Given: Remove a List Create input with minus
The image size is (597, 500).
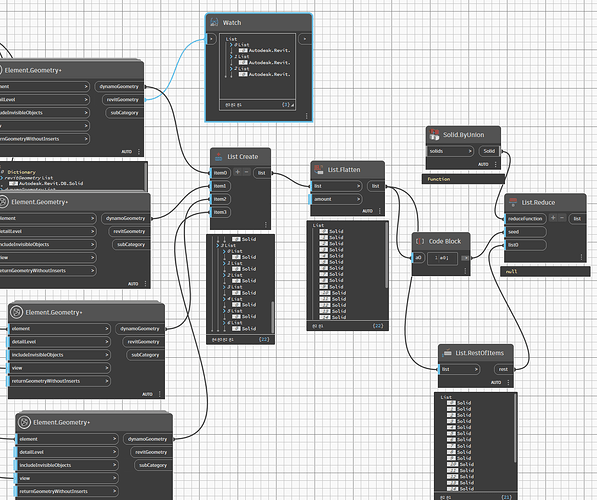Looking at the screenshot, I should 246,172.
